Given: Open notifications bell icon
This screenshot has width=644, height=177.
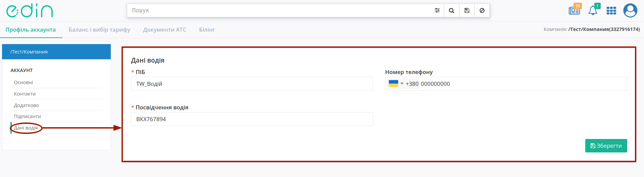Looking at the screenshot, I should click(x=593, y=10).
